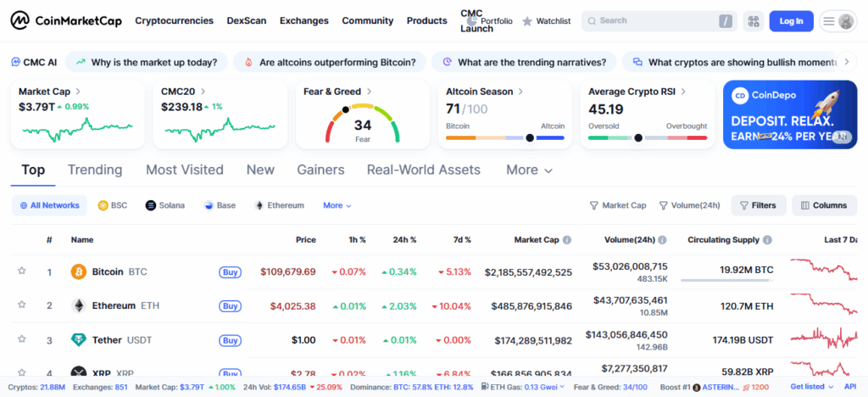Image resolution: width=868 pixels, height=397 pixels.
Task: Click the Log In button
Action: [791, 21]
